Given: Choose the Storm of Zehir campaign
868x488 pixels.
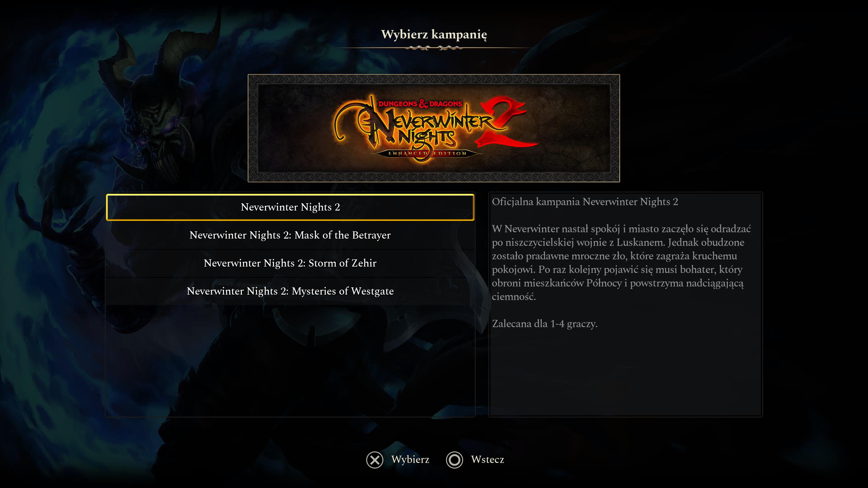Looking at the screenshot, I should [290, 263].
